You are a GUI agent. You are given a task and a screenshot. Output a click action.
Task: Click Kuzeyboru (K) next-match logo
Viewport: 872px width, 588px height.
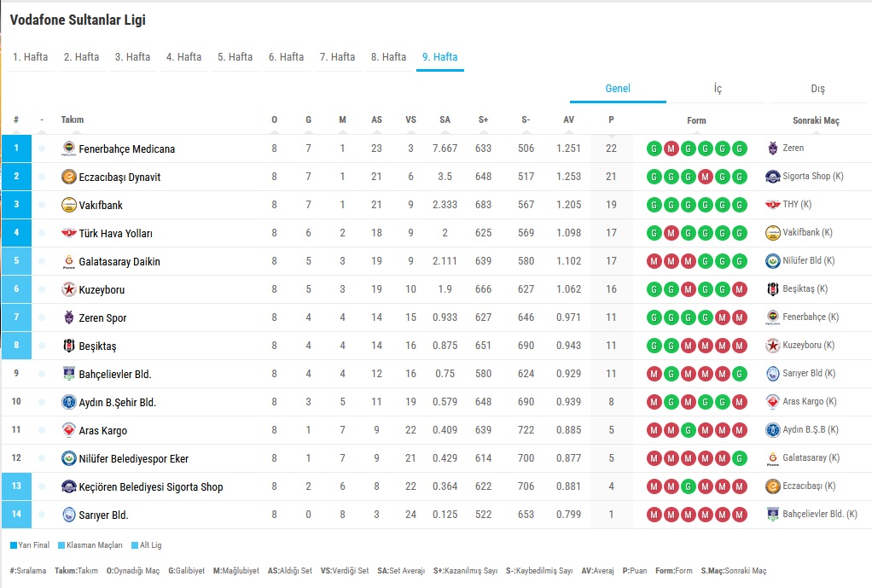click(772, 345)
